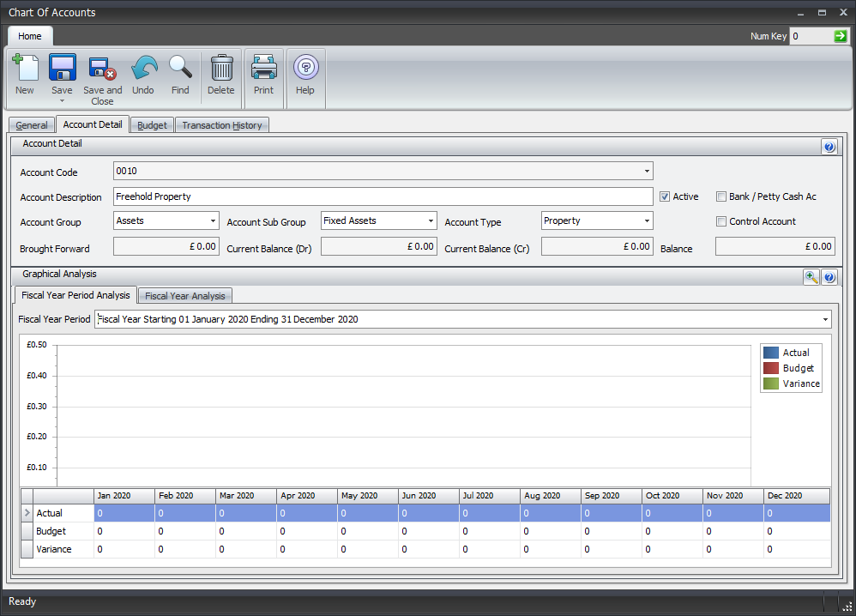The width and height of the screenshot is (856, 616).
Task: Click the Delete record icon
Action: [220, 75]
